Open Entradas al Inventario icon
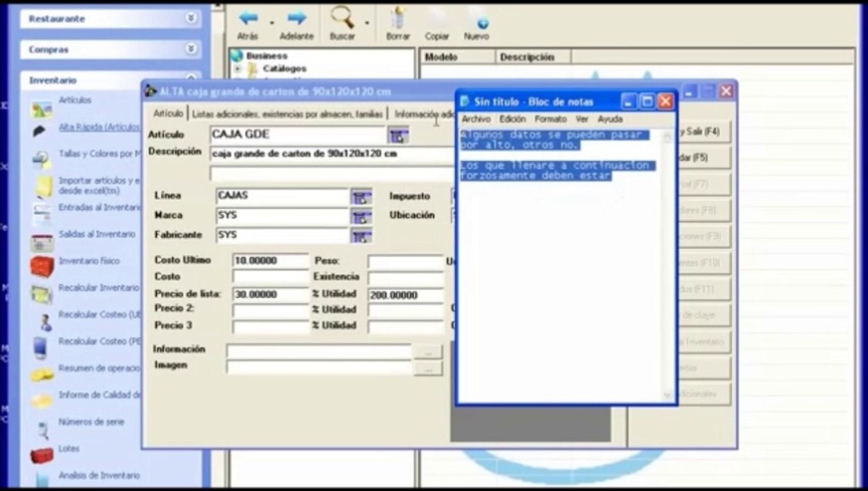The image size is (868, 491). pyautogui.click(x=42, y=213)
